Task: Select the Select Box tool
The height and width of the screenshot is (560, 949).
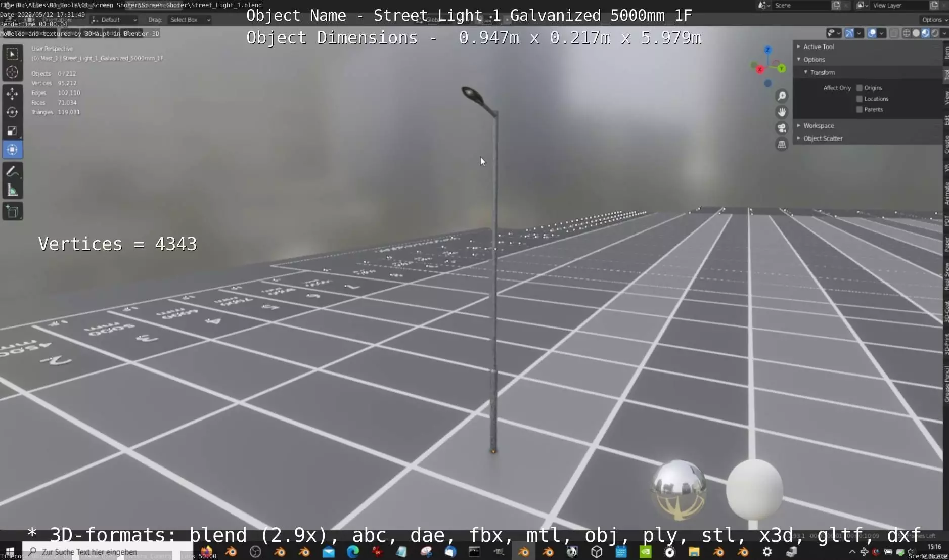Action: [12, 54]
